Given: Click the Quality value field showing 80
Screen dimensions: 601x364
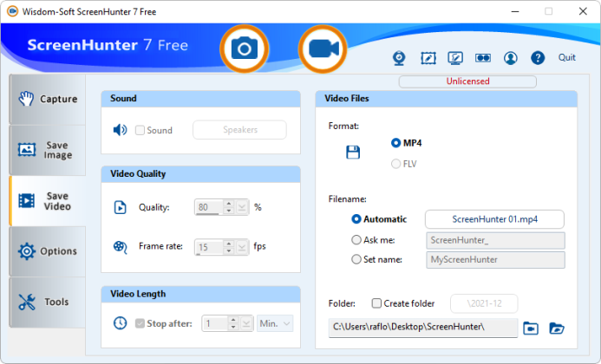Looking at the screenshot, I should click(209, 207).
